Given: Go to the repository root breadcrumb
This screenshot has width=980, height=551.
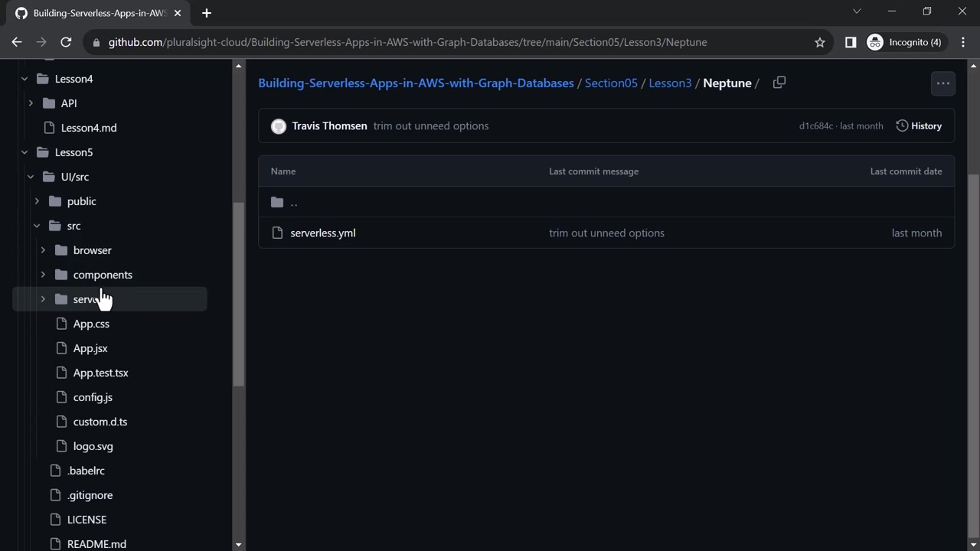Looking at the screenshot, I should pos(416,83).
